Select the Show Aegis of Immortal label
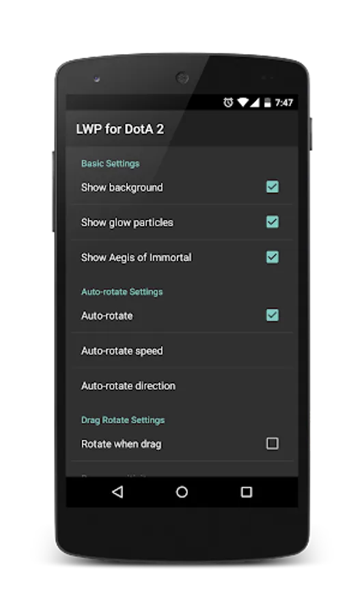 (x=137, y=258)
